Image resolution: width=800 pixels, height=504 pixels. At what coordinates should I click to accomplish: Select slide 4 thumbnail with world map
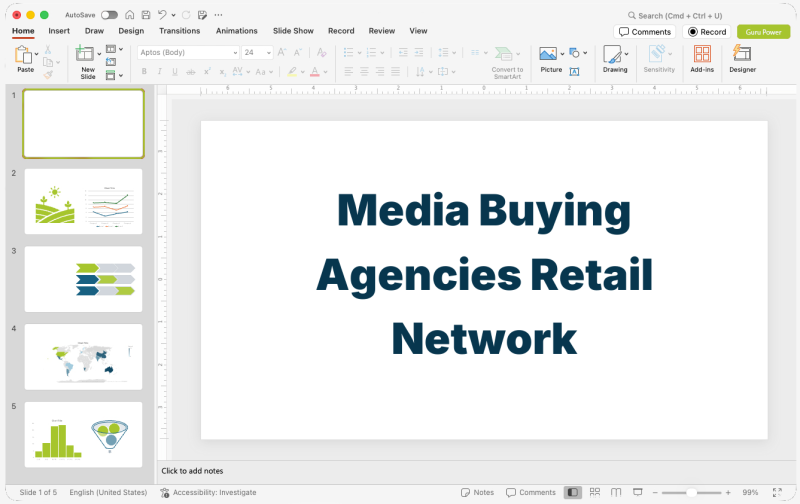coord(83,357)
